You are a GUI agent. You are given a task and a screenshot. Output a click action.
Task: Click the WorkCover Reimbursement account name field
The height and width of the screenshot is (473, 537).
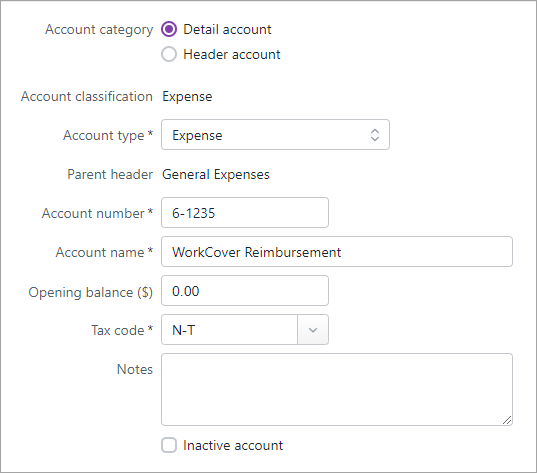pyautogui.click(x=337, y=251)
